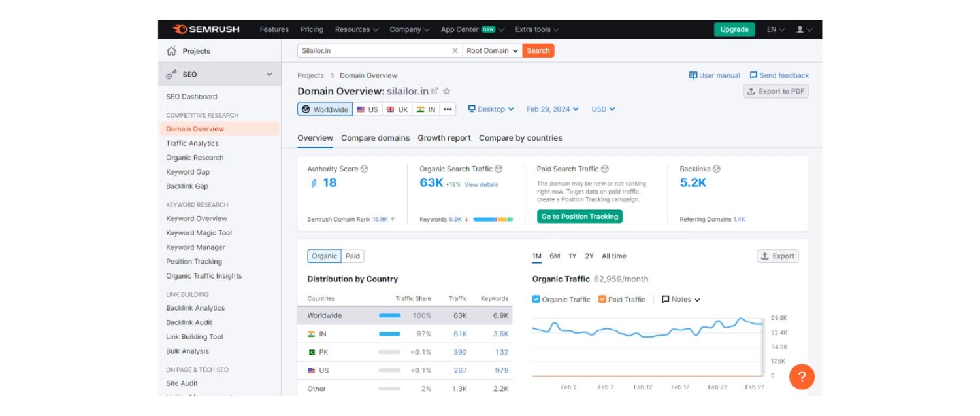Collapse the SEO sidebar section
The width and height of the screenshot is (980, 416).
click(269, 75)
